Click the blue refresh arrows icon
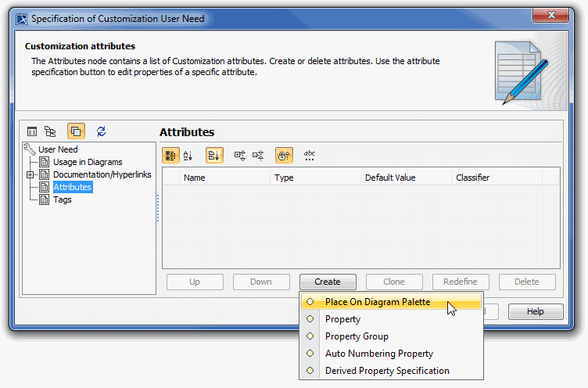 coord(101,131)
